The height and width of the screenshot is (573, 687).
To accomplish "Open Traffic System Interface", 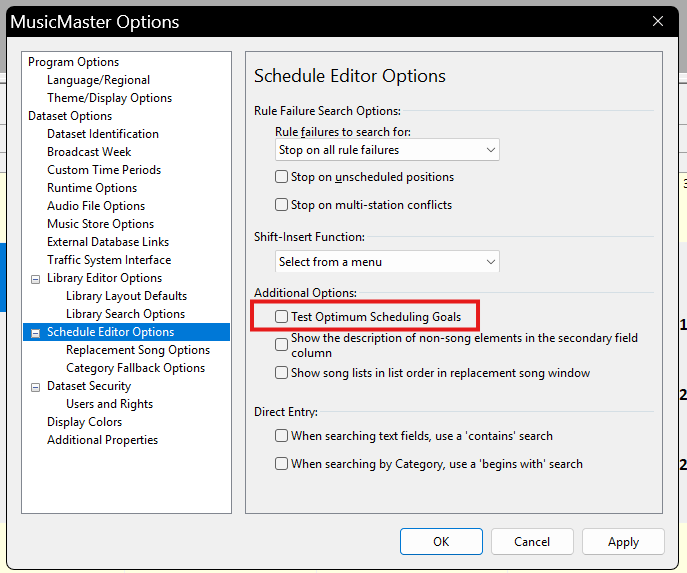I will [x=109, y=259].
